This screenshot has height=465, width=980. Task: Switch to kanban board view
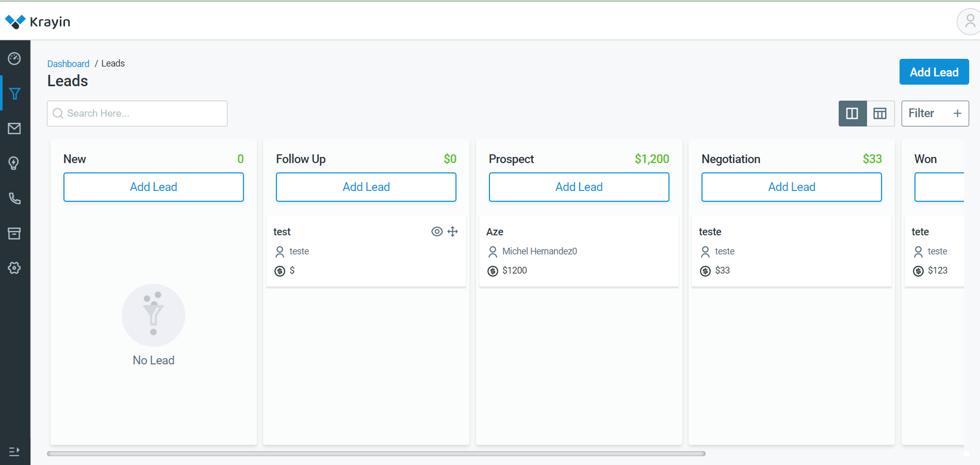pyautogui.click(x=853, y=114)
